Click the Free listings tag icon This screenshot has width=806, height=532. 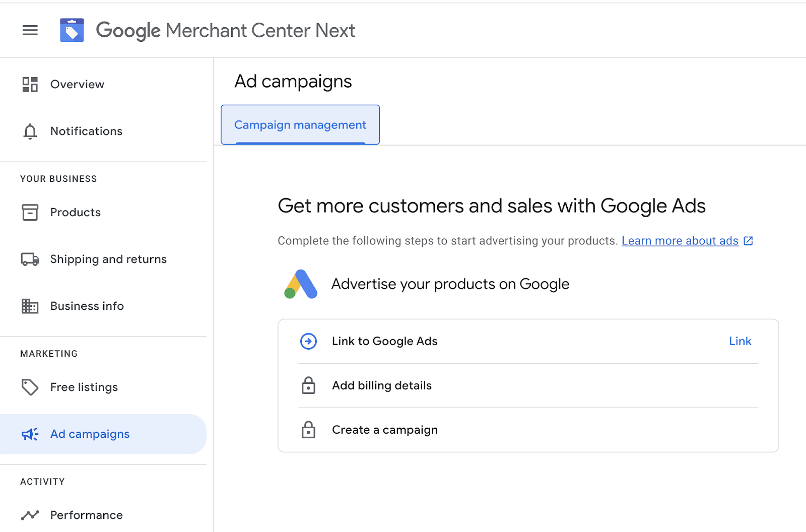30,387
